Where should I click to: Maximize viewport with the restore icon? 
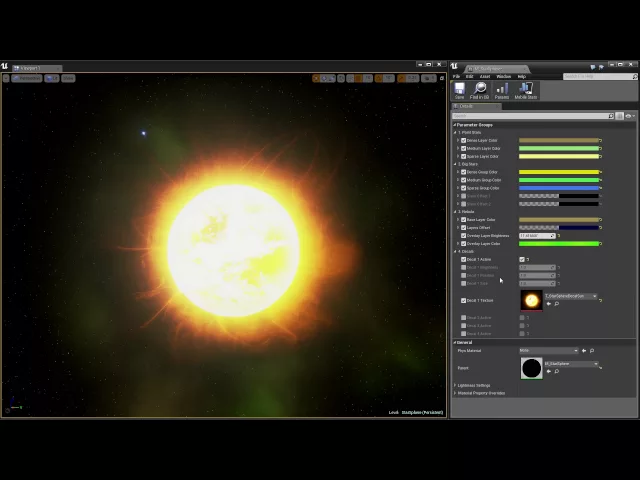pyautogui.click(x=442, y=78)
